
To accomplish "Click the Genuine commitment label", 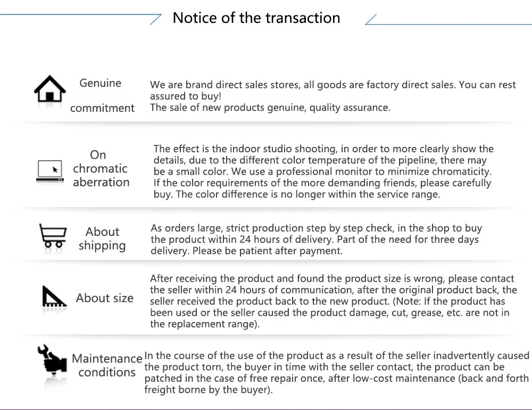I will click(102, 95).
